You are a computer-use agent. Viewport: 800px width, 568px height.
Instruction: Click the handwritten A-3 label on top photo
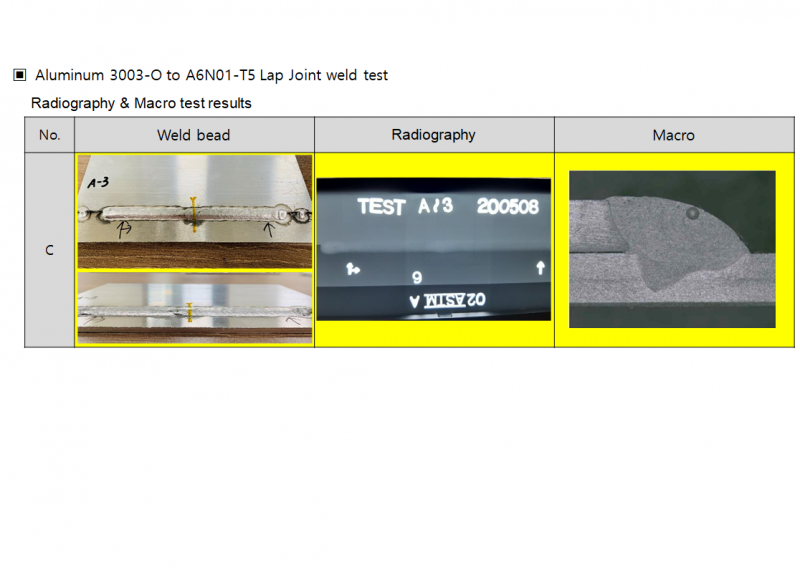98,183
